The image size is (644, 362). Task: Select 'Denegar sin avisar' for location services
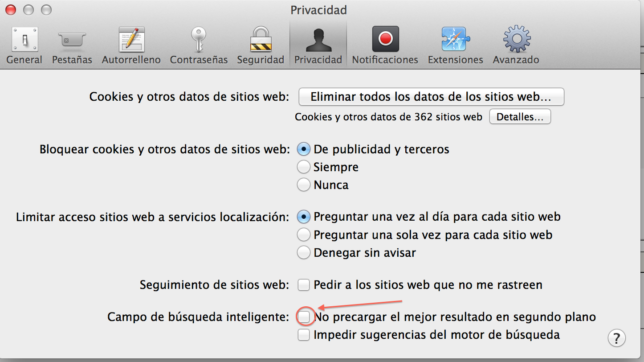point(303,252)
